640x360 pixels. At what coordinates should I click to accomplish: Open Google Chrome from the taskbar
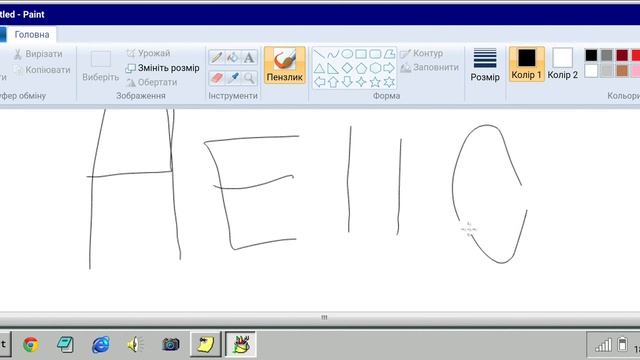point(31,344)
